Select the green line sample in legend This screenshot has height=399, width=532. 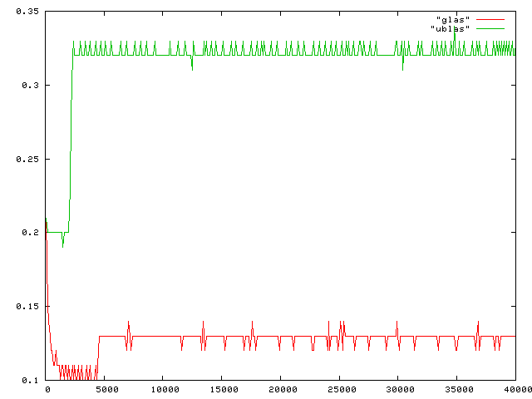(x=489, y=28)
